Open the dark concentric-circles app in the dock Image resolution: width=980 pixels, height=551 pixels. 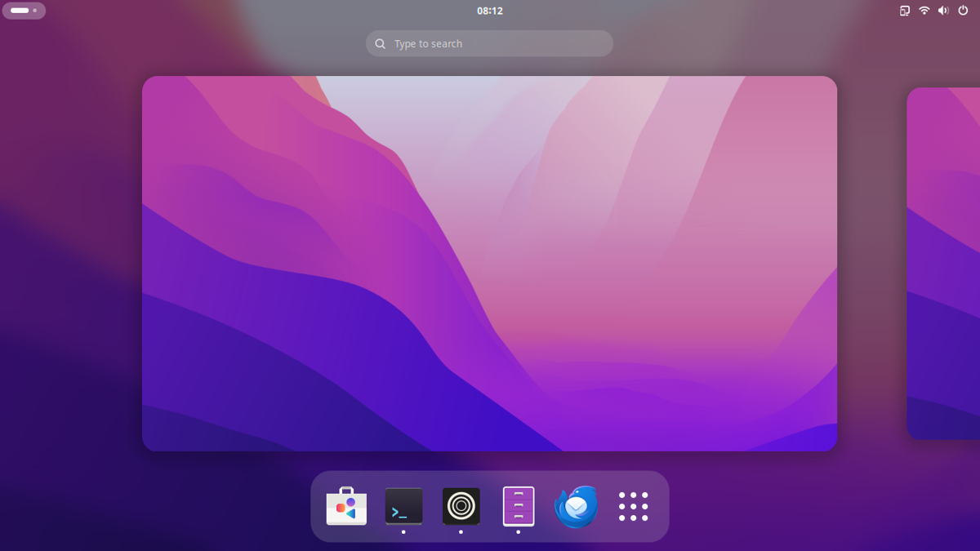click(x=461, y=506)
